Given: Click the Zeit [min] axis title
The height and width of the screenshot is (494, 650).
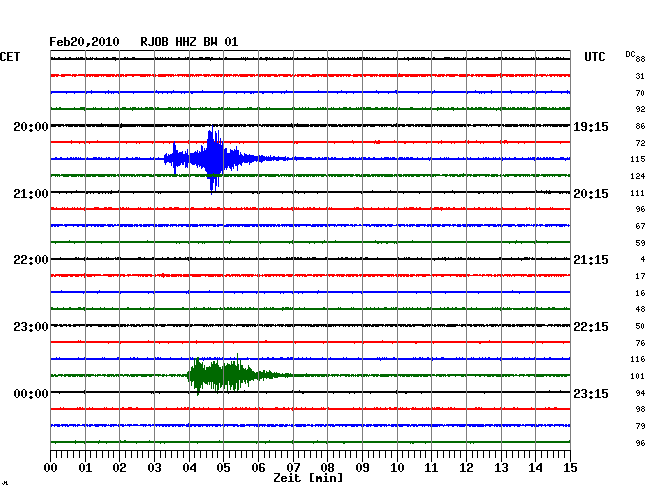Looking at the screenshot, I should coord(308,478).
